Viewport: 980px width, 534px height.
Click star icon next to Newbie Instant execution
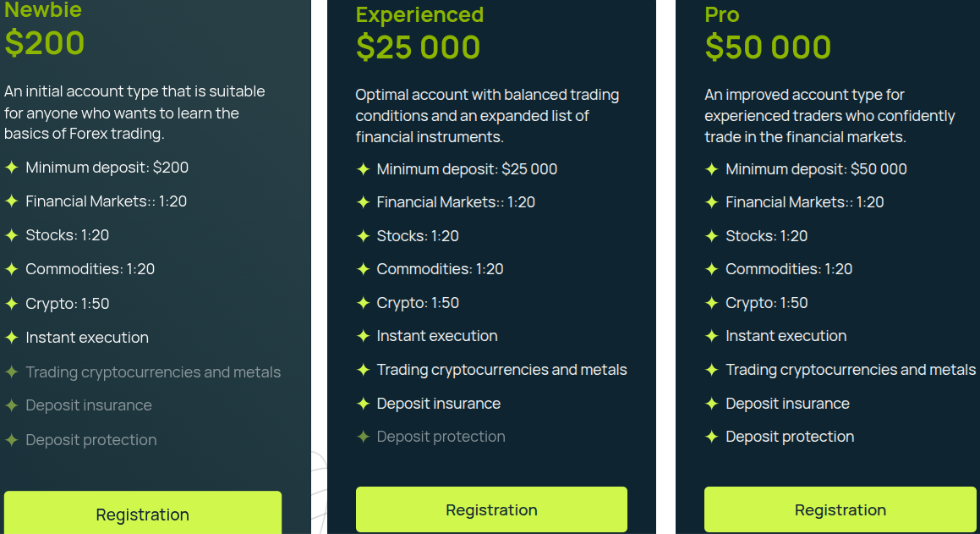tap(11, 338)
